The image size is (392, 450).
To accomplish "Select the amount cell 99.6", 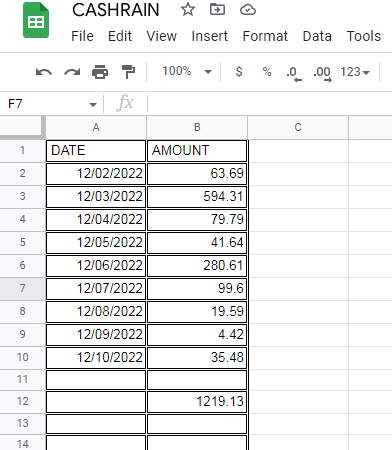I will [x=197, y=289].
